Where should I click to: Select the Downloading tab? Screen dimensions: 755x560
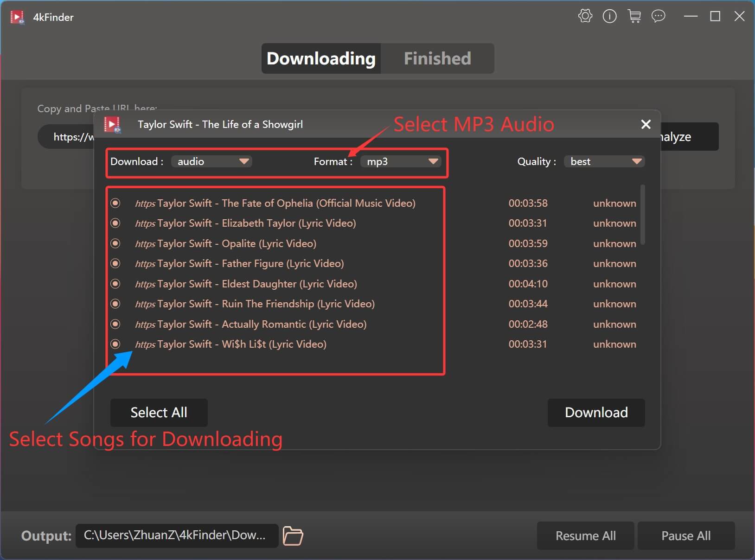[x=320, y=58]
